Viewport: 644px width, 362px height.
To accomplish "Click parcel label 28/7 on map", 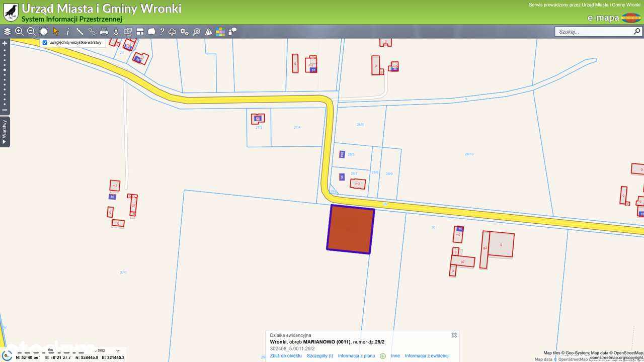I will point(354,173).
